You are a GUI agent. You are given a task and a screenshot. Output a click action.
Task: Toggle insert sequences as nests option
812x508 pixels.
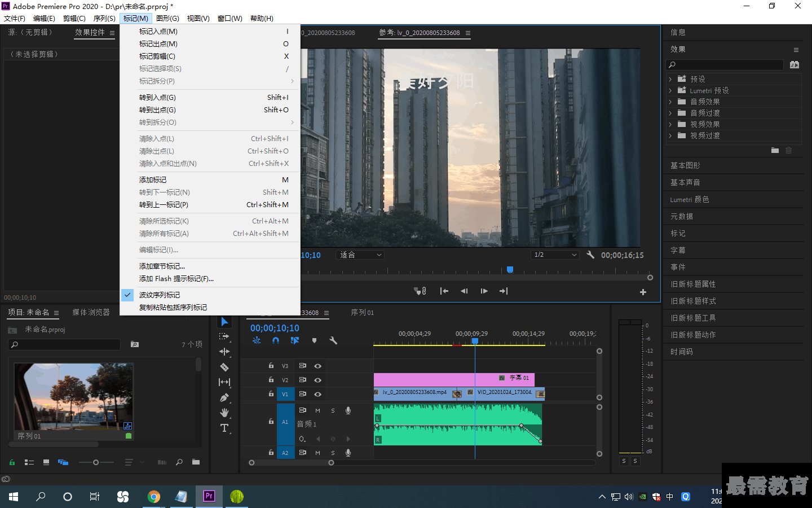pos(257,340)
